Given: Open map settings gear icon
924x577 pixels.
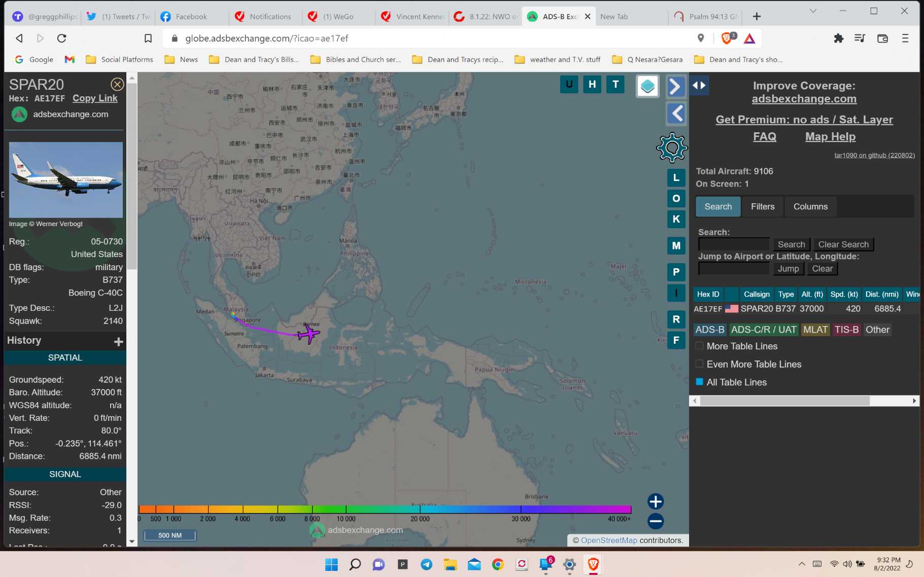Looking at the screenshot, I should click(x=672, y=148).
